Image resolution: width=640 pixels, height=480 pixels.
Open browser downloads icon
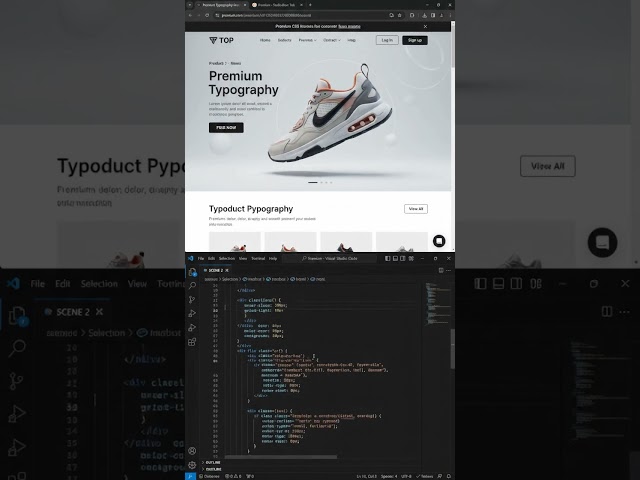[x=424, y=15]
